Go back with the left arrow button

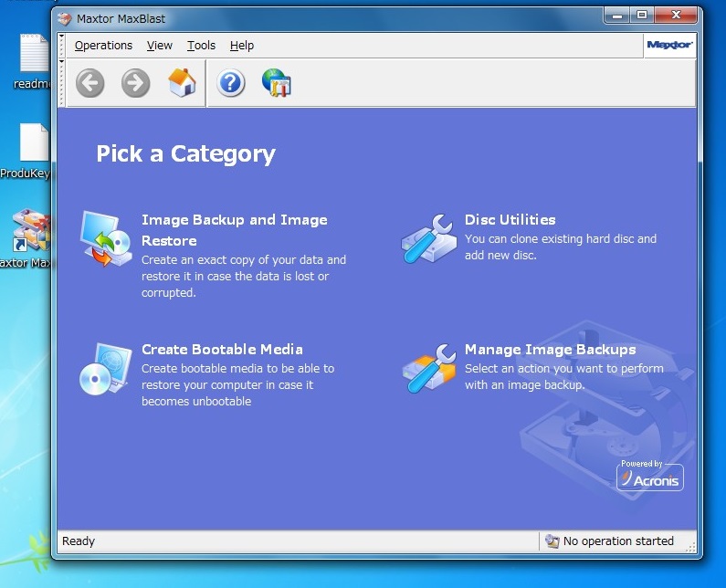[x=89, y=83]
